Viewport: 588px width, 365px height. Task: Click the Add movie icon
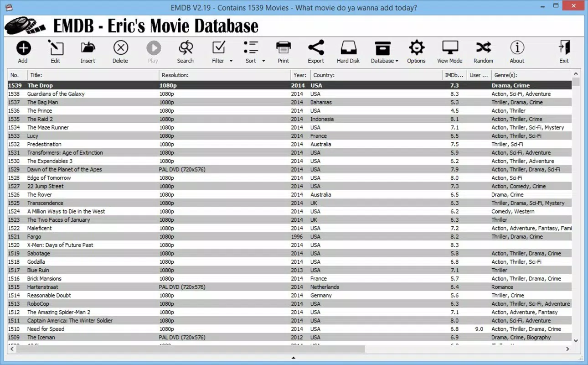[x=23, y=48]
